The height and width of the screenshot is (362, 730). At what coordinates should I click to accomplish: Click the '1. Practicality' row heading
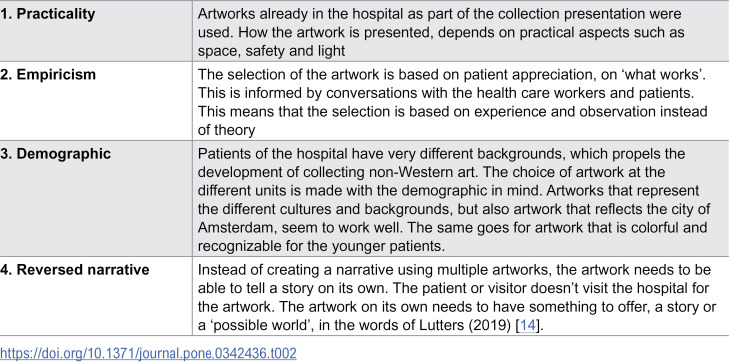[x=47, y=13]
